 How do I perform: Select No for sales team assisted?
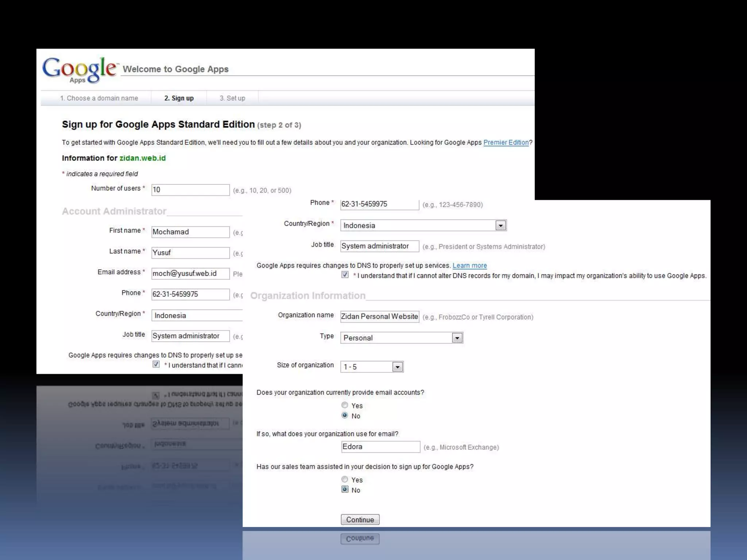pyautogui.click(x=345, y=490)
